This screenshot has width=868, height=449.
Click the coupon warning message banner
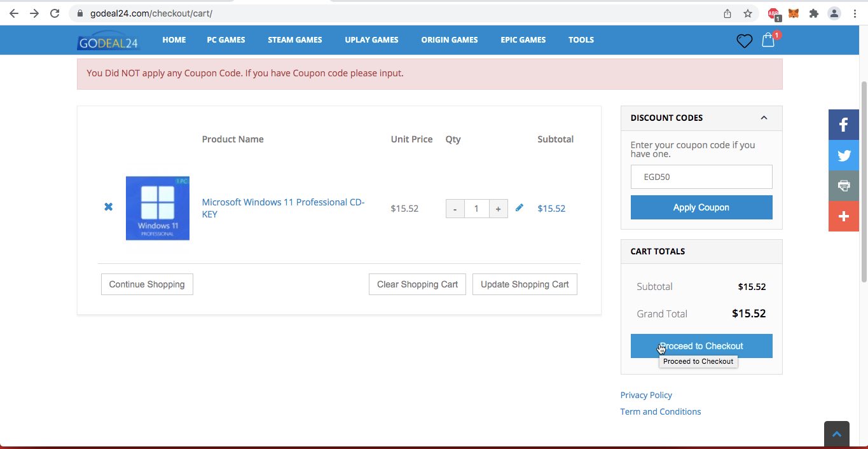point(429,74)
